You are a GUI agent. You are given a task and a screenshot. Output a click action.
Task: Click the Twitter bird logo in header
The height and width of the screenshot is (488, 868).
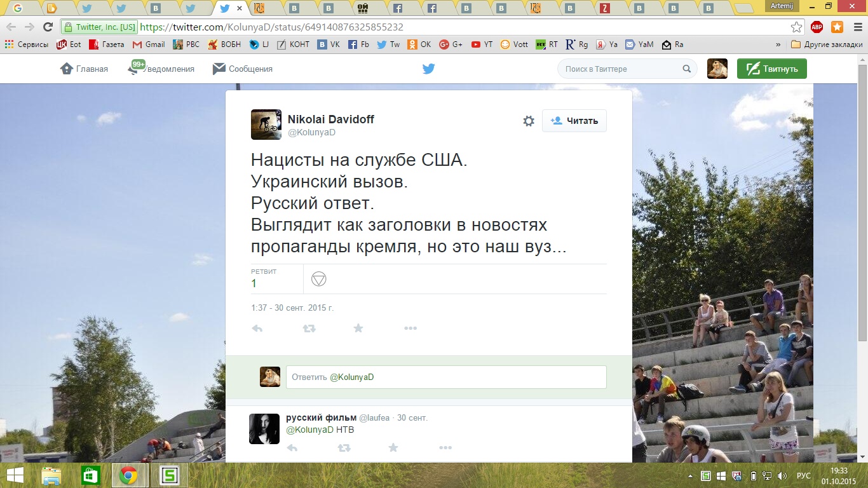(x=429, y=69)
